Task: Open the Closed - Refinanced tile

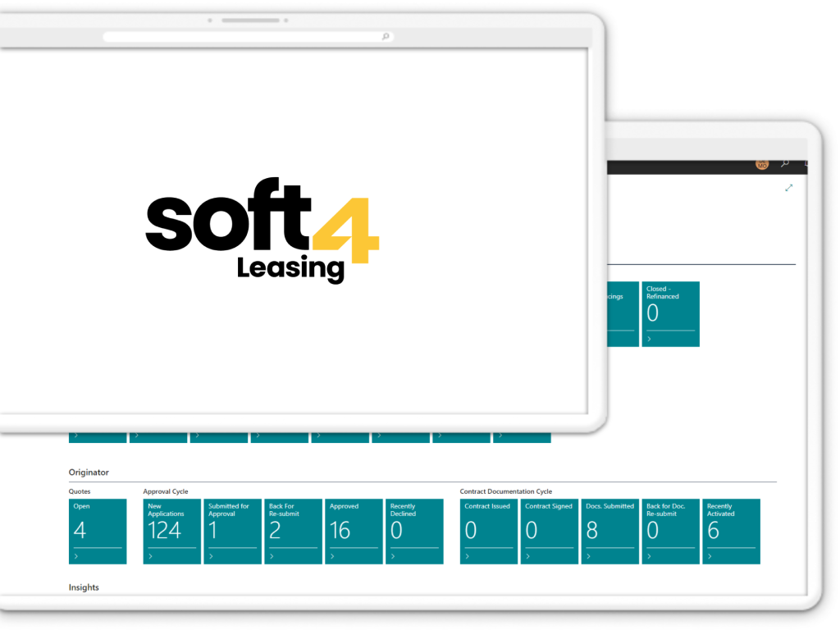Action: 670,314
